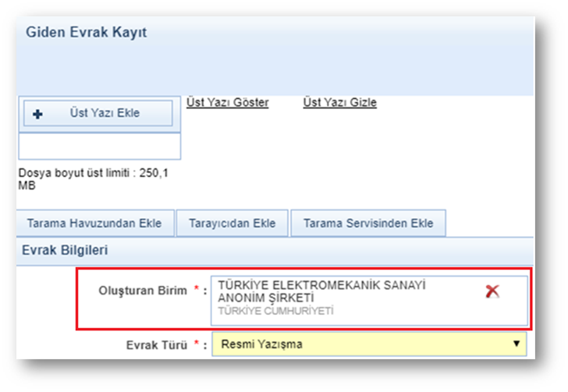Click the arrow next to Resmi Yazışma
This screenshot has height=392, width=568.
point(516,344)
